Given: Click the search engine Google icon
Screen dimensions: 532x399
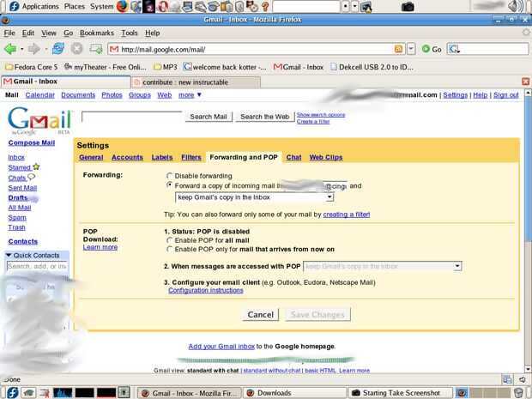Looking at the screenshot, I should pos(454,49).
